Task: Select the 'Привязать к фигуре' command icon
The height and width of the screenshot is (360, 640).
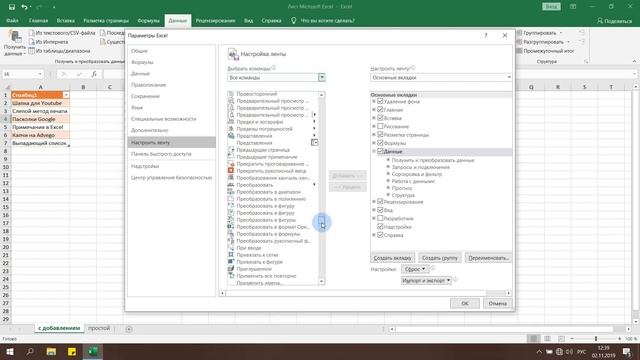Action: [x=231, y=262]
